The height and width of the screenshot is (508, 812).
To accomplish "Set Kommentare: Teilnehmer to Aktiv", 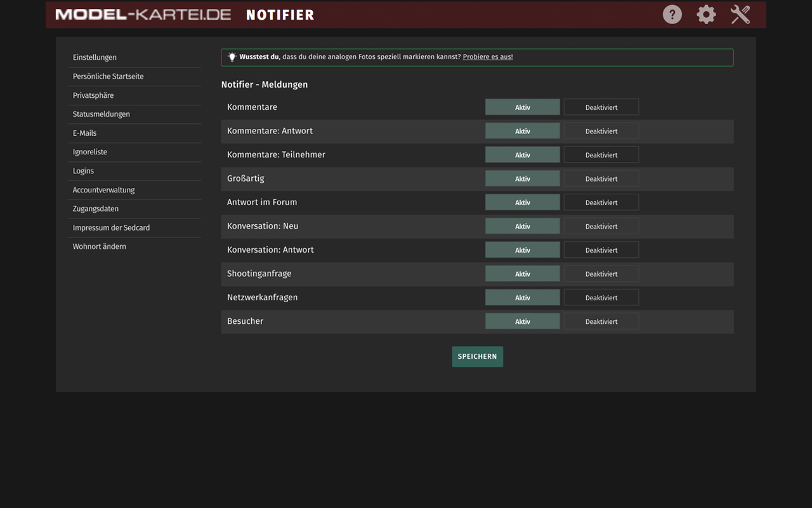I will tap(523, 155).
